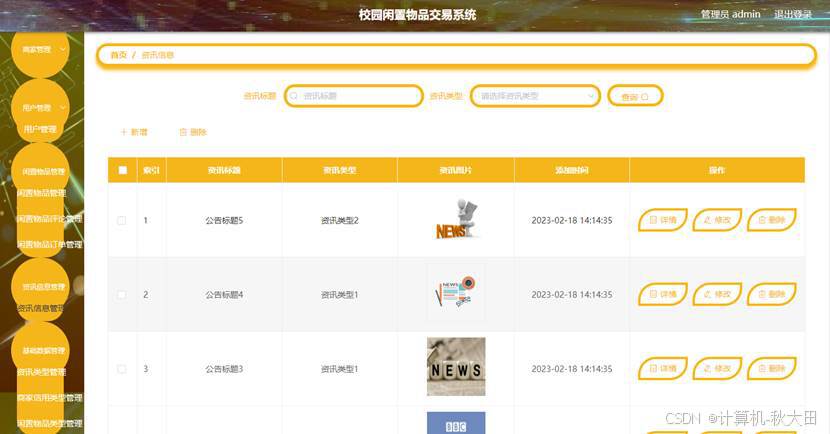
Task: Click the 首页 breadcrumb link
Action: [119, 55]
